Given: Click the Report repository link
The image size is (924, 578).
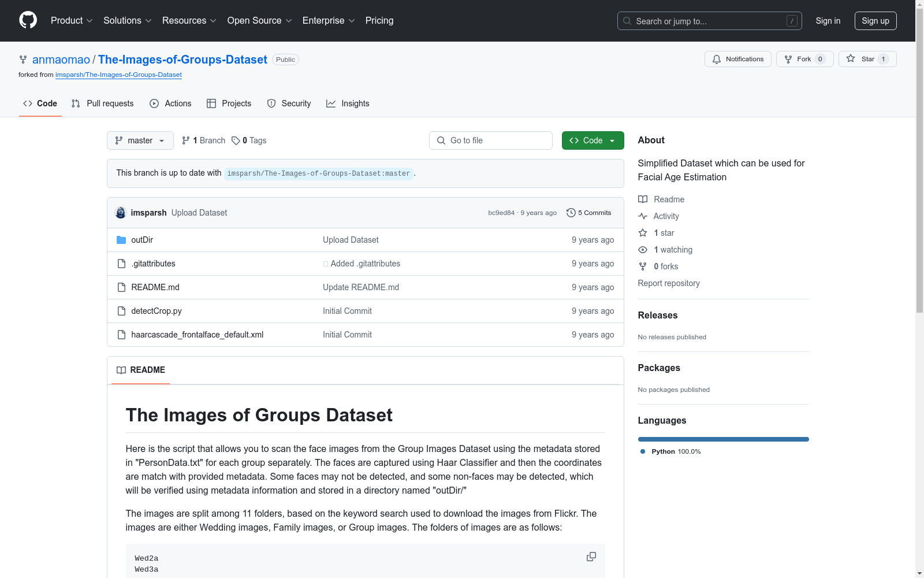Looking at the screenshot, I should [x=669, y=283].
